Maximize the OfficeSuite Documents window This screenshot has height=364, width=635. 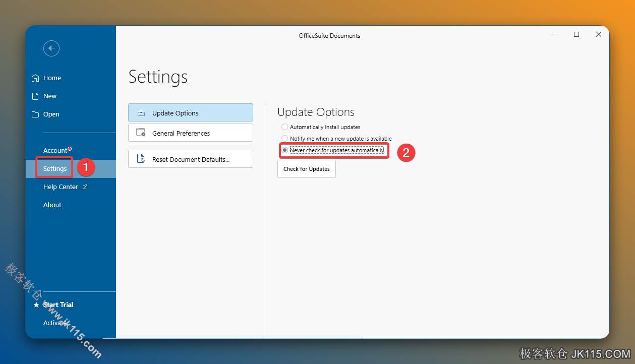click(x=576, y=35)
